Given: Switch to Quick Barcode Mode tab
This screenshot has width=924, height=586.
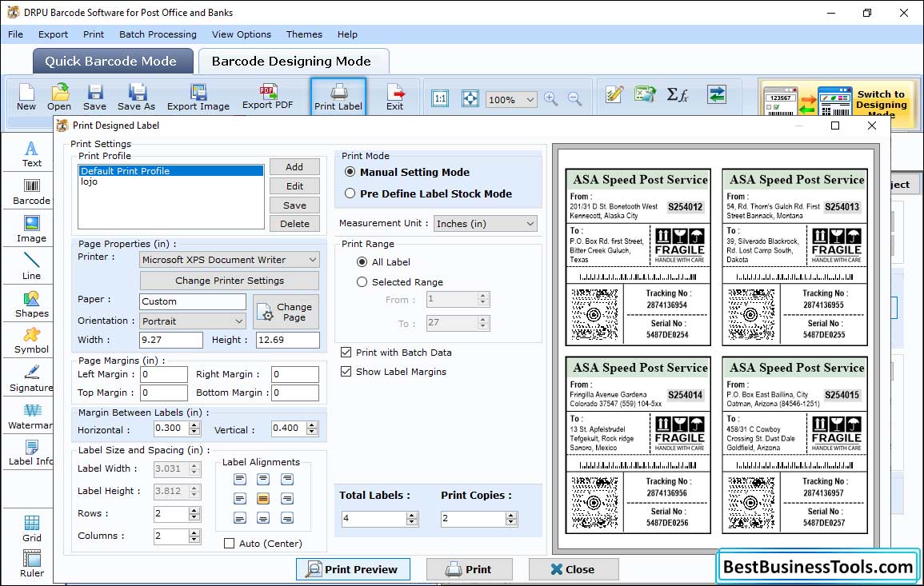Looking at the screenshot, I should coord(112,62).
